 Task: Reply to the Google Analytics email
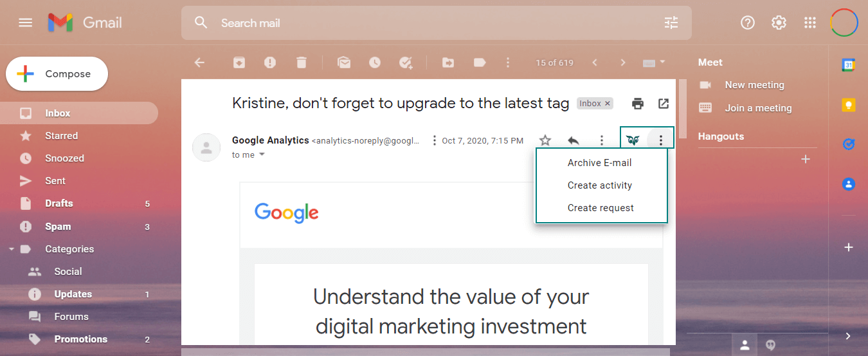coord(574,140)
